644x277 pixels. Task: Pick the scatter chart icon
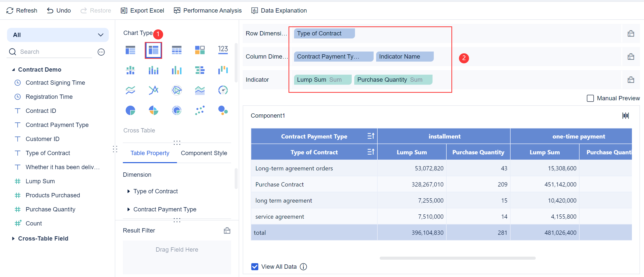coord(200,110)
